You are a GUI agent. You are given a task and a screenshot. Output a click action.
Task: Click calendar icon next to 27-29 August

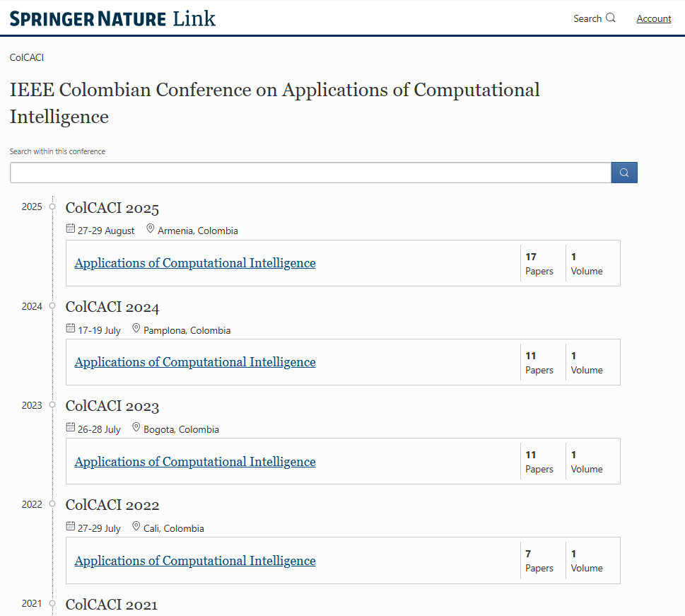(70, 229)
